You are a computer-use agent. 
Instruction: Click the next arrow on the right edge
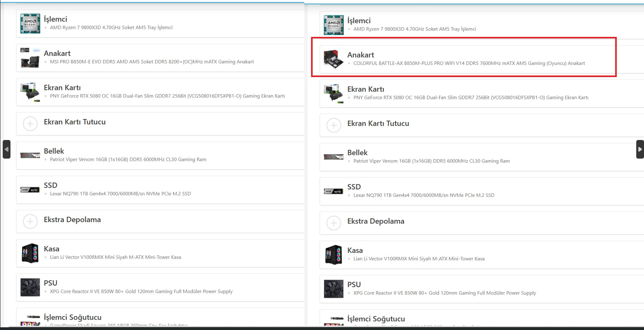640,149
